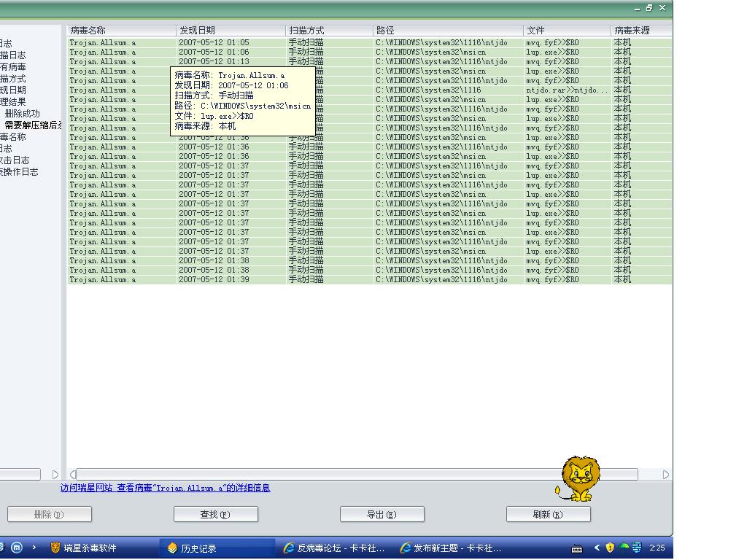Sort by 病毒名称 column header

122,31
